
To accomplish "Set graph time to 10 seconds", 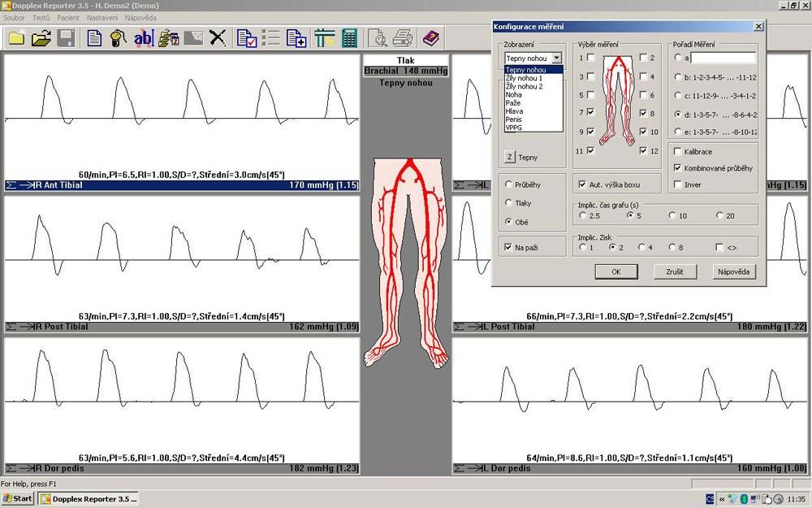I will tap(673, 215).
